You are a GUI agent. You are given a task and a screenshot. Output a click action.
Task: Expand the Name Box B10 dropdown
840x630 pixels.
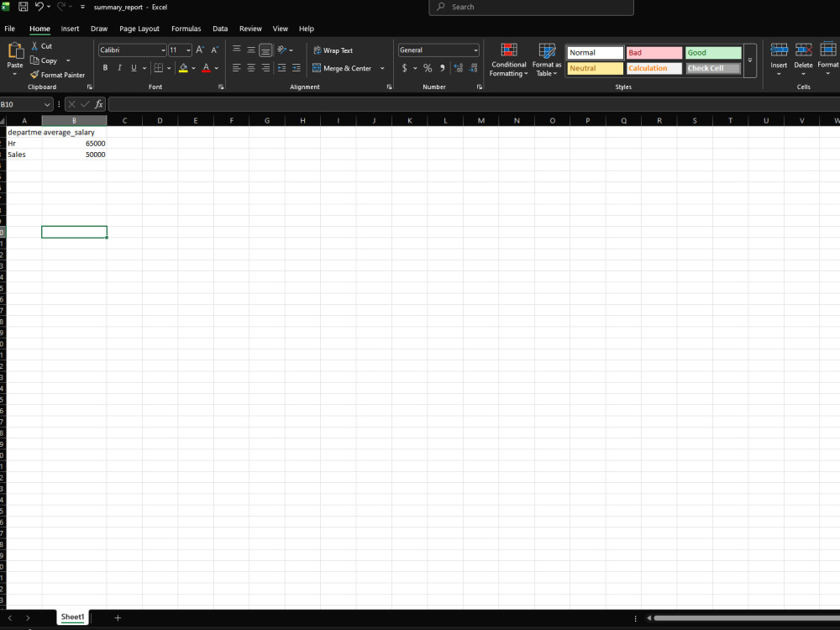click(46, 104)
